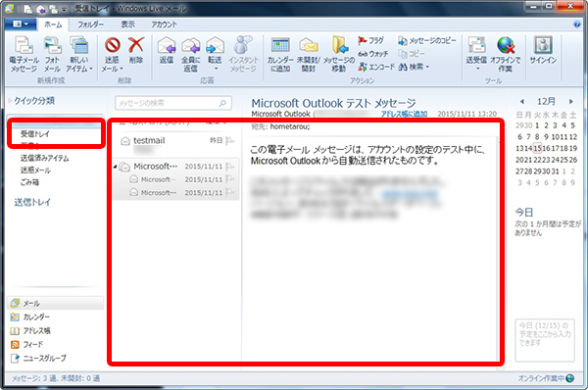Toggle the flag on the testmail message

click(x=230, y=141)
